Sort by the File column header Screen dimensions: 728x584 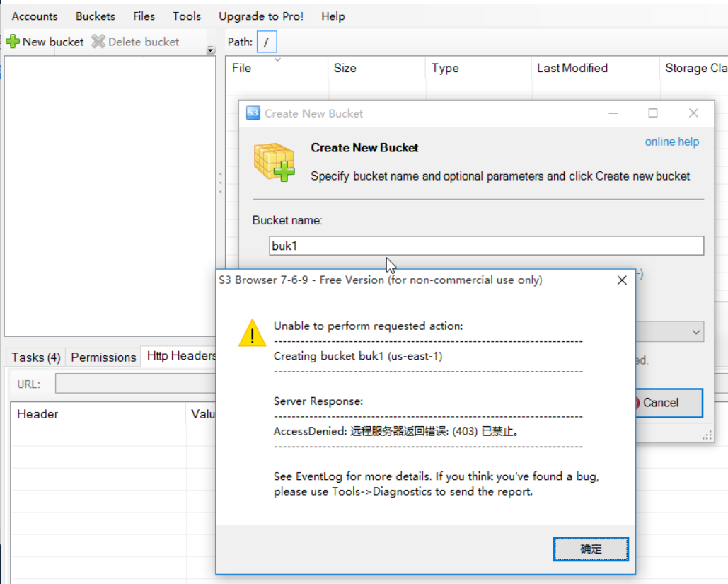[277, 68]
